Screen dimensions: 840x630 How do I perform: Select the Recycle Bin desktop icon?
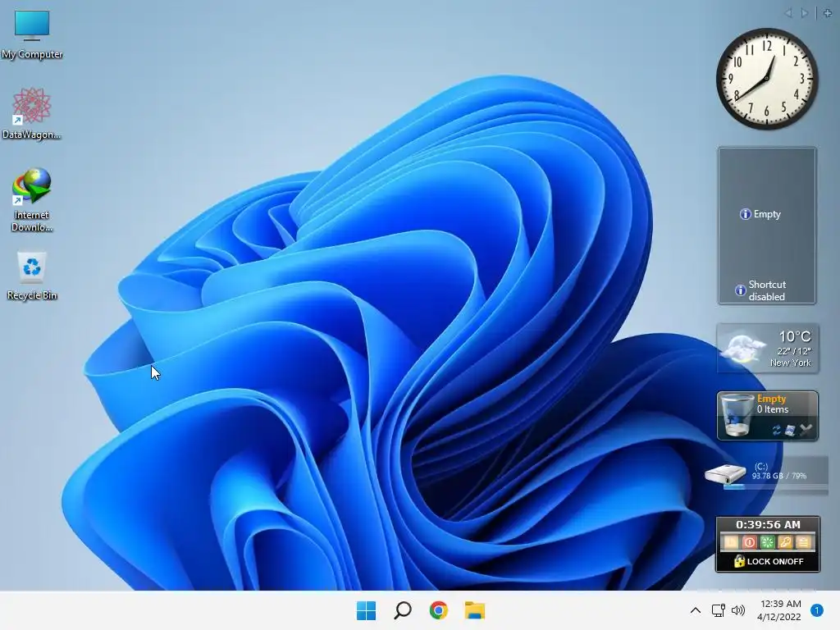(x=32, y=276)
